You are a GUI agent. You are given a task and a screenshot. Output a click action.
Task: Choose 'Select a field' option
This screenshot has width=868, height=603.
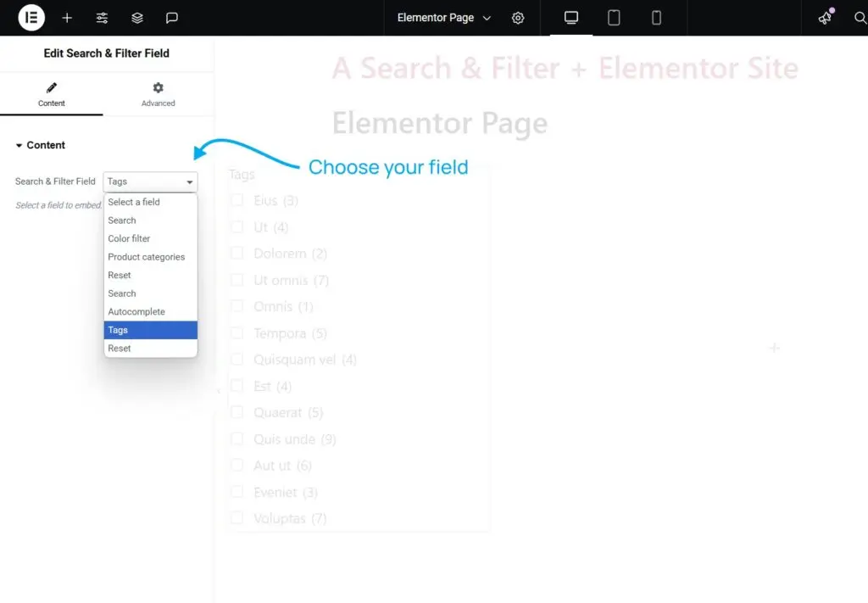pos(151,202)
